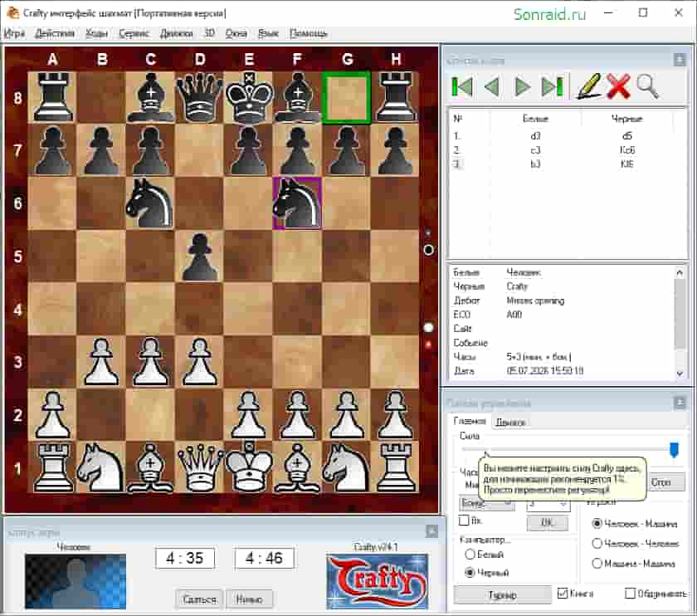Click the red X delete icon

click(618, 86)
